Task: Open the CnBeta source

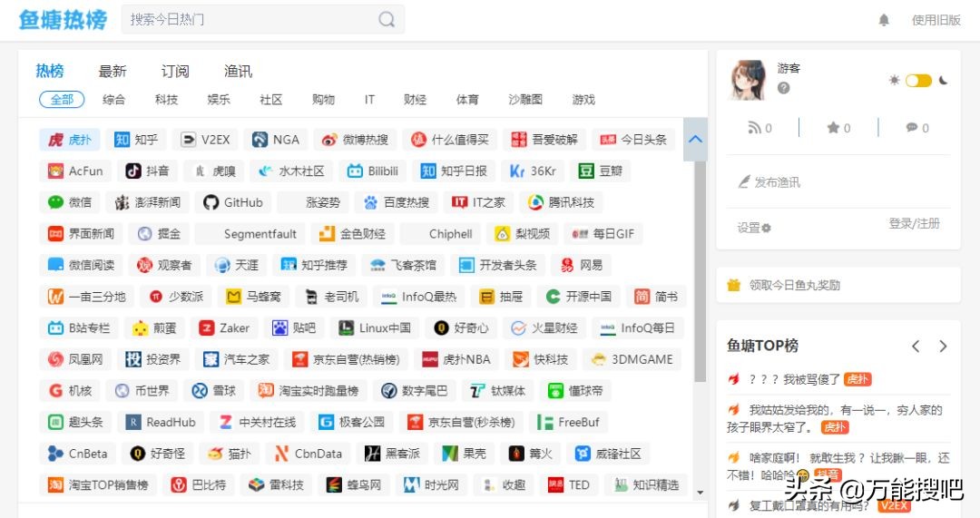Action: (77, 454)
